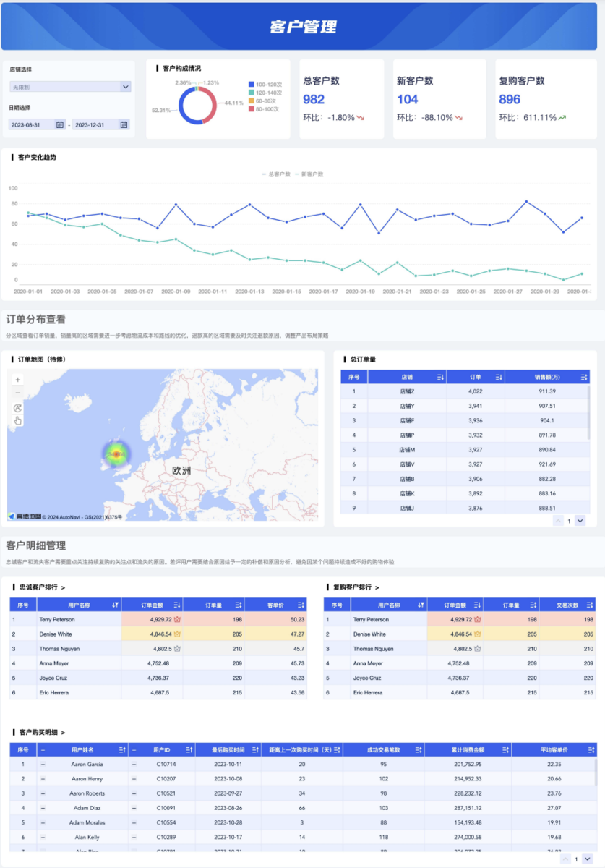The height and width of the screenshot is (868, 605).
Task: Collapse the C10521 user ID group
Action: (134, 793)
